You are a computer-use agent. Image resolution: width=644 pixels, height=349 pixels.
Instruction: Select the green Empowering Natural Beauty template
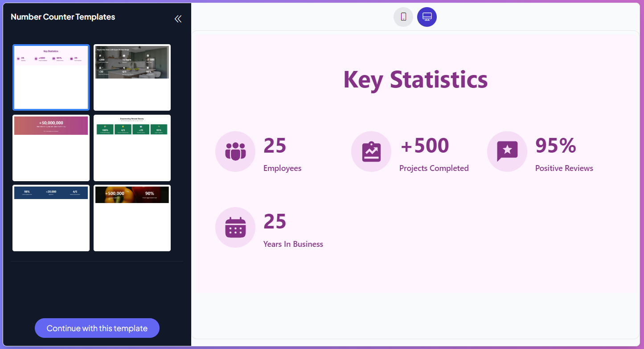click(x=132, y=148)
